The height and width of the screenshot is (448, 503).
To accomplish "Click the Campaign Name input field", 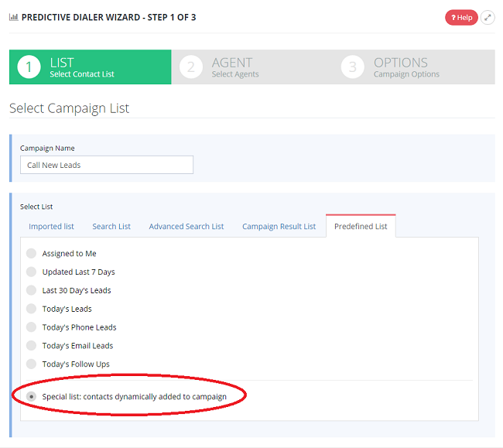I will click(x=107, y=165).
